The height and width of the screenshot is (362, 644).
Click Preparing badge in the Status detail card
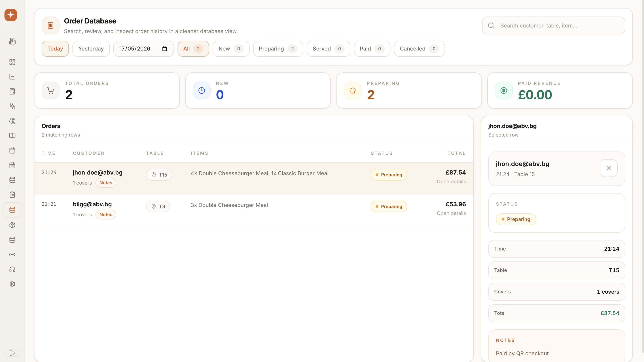(516, 219)
